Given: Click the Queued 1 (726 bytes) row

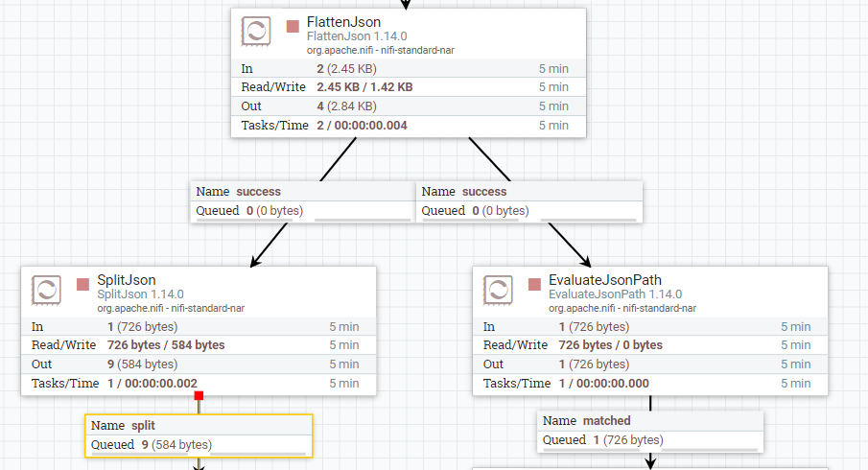Looking at the screenshot, I should (650, 440).
